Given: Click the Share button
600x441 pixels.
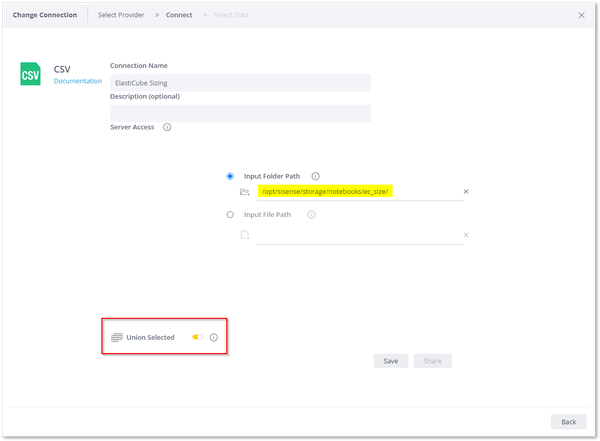Looking at the screenshot, I should click(x=432, y=361).
